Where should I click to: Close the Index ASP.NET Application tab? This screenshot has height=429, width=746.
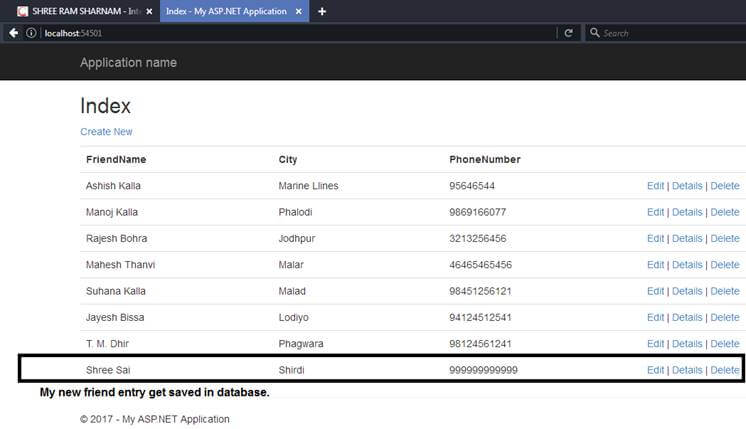point(299,11)
